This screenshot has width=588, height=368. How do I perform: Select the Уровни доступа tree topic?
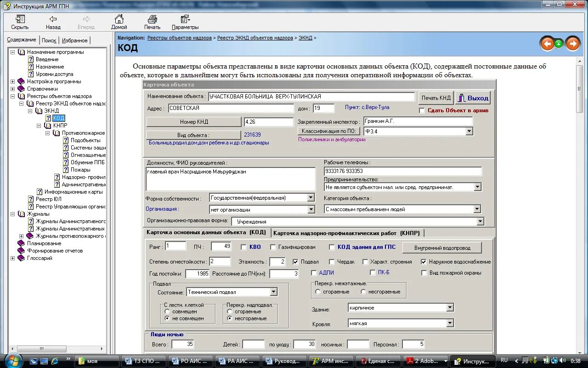[x=54, y=74]
